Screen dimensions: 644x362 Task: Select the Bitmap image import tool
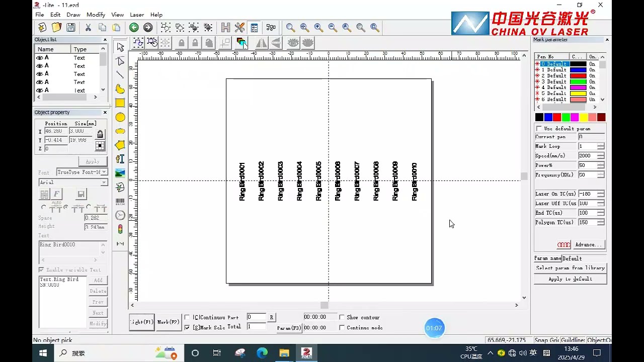point(120,173)
